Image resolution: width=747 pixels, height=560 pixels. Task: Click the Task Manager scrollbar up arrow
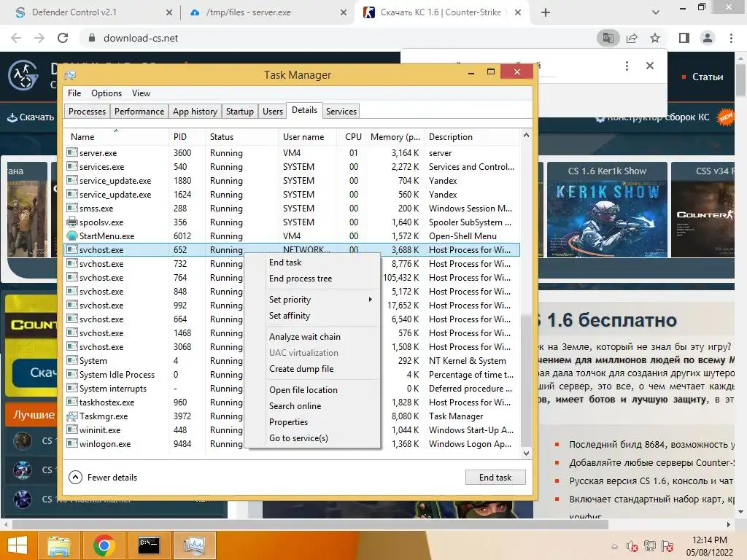click(526, 135)
